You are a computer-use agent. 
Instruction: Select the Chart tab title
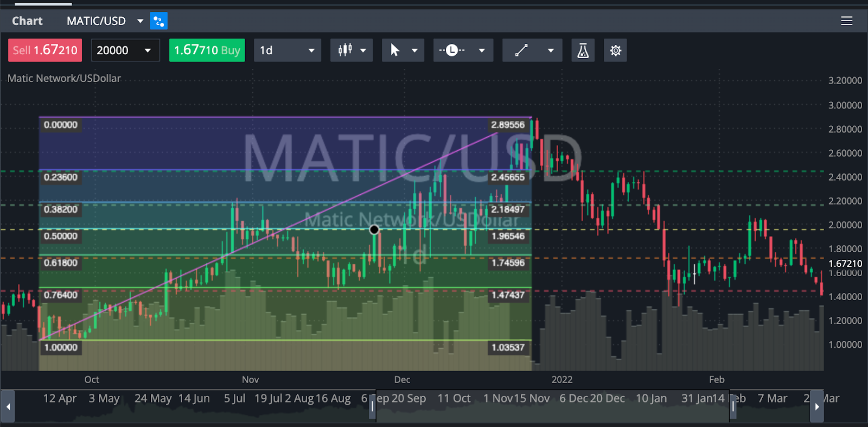pyautogui.click(x=27, y=21)
